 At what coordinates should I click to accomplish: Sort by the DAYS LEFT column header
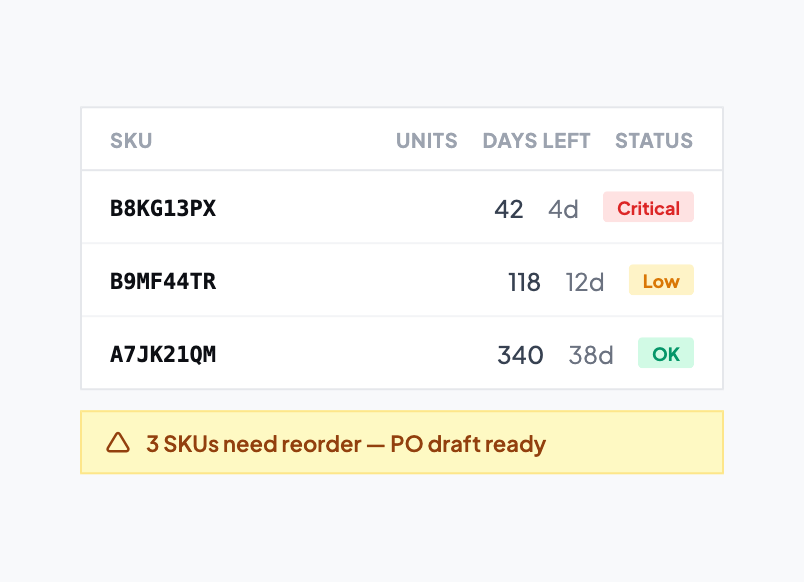tap(536, 141)
